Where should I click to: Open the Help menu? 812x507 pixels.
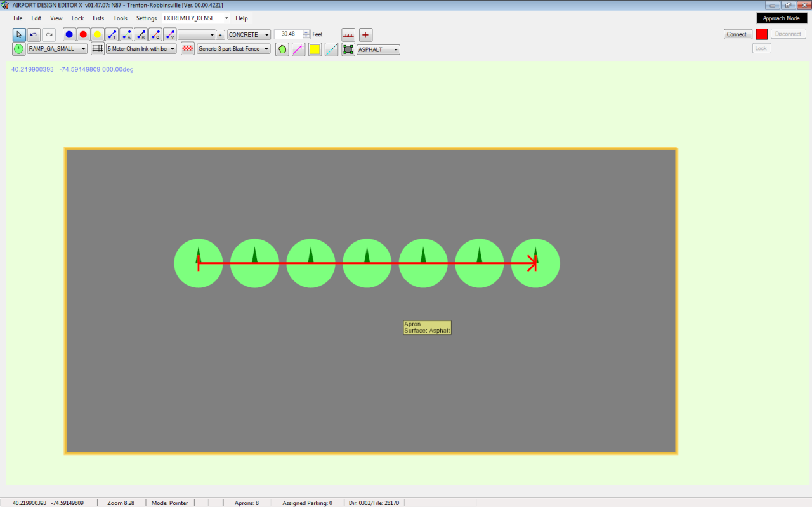pyautogui.click(x=242, y=18)
